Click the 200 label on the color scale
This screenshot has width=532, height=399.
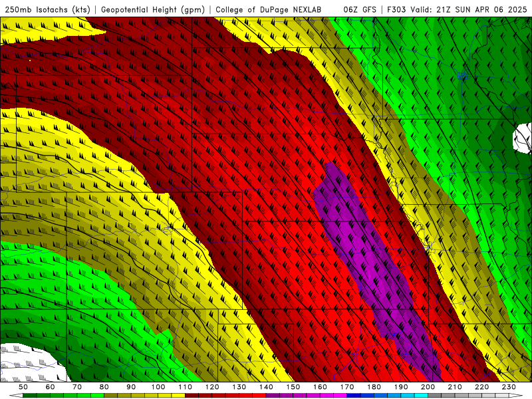tap(428, 387)
